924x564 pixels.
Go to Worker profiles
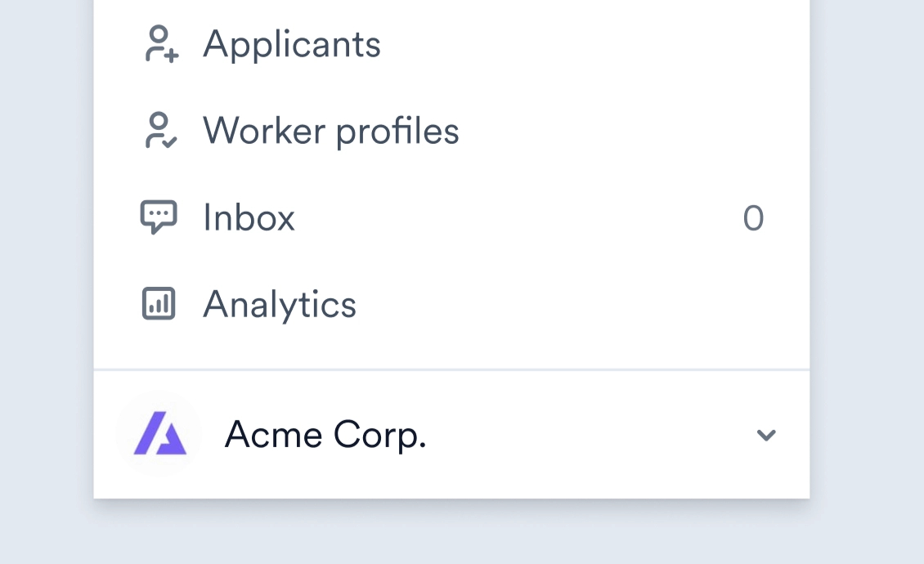331,131
